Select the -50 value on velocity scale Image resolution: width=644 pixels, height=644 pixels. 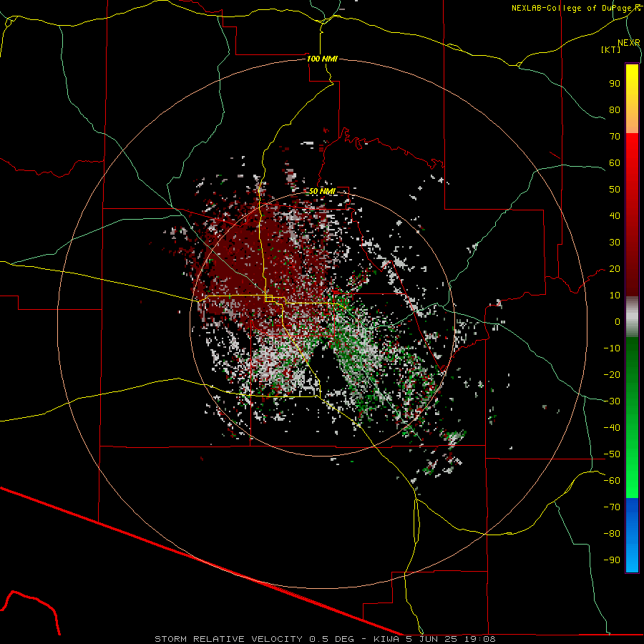[x=612, y=454]
